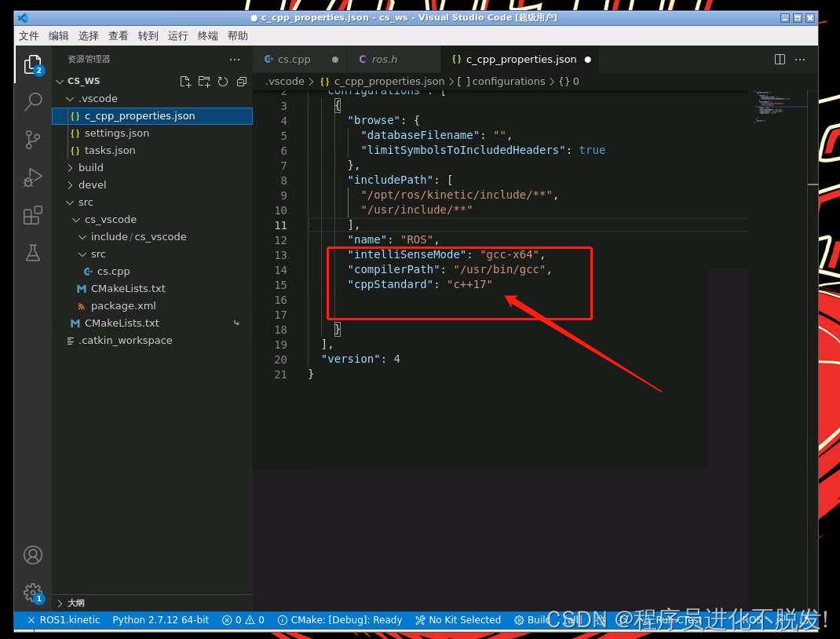The width and height of the screenshot is (840, 639).
Task: Open the Search view icon
Action: click(x=33, y=102)
